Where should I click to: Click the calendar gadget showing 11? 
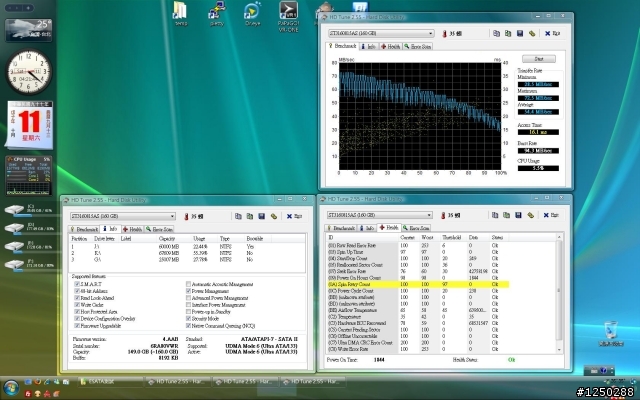[x=29, y=125]
